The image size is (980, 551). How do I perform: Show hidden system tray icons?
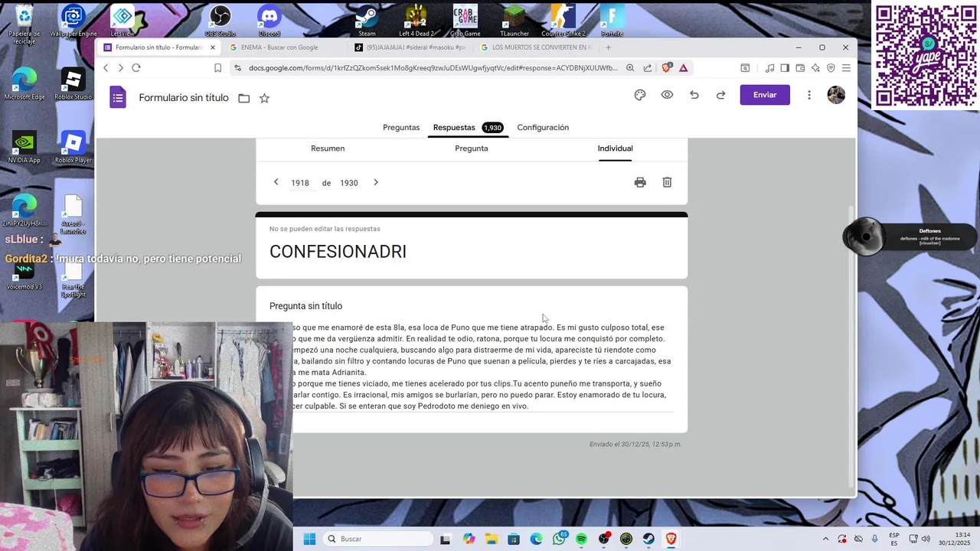point(825,539)
